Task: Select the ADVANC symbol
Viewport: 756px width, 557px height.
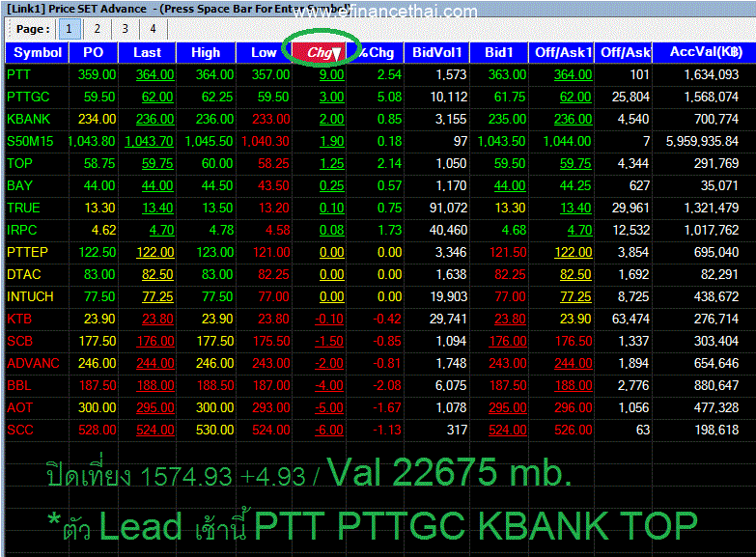Action: click(33, 363)
